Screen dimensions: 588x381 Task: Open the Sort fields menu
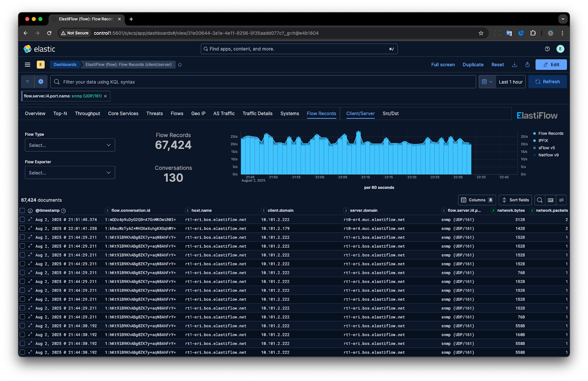[x=515, y=200]
